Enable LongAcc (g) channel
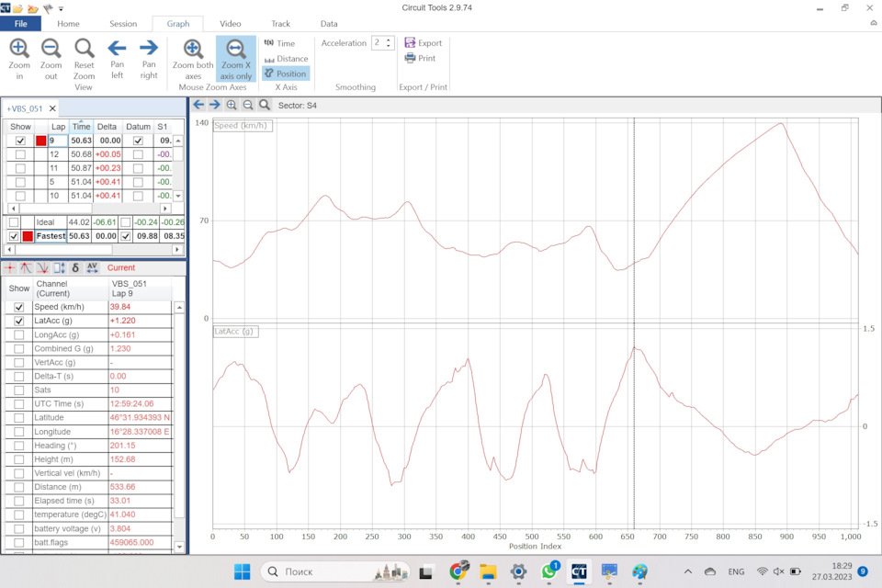The height and width of the screenshot is (588, 882). point(19,334)
